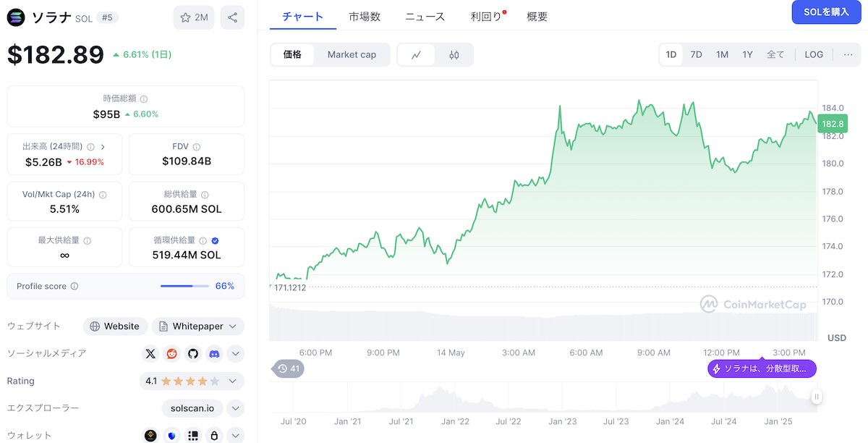Click the SOLを購入 button
868x443 pixels.
click(827, 12)
